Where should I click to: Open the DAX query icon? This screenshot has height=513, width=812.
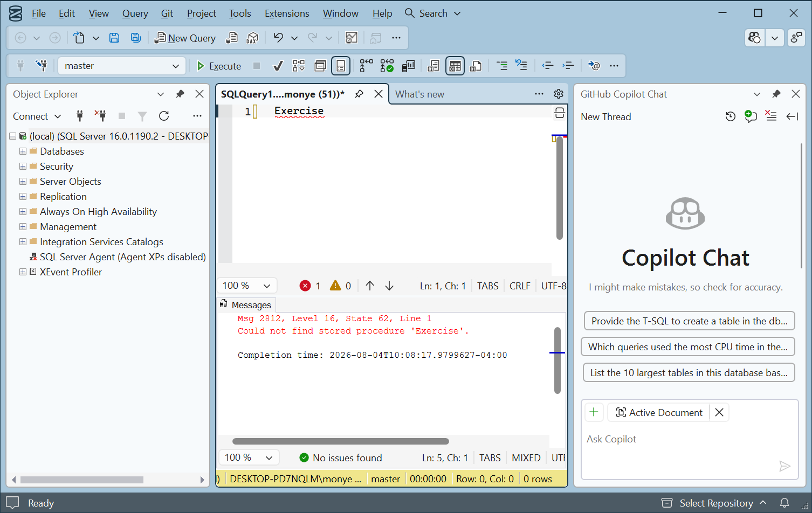tap(252, 38)
